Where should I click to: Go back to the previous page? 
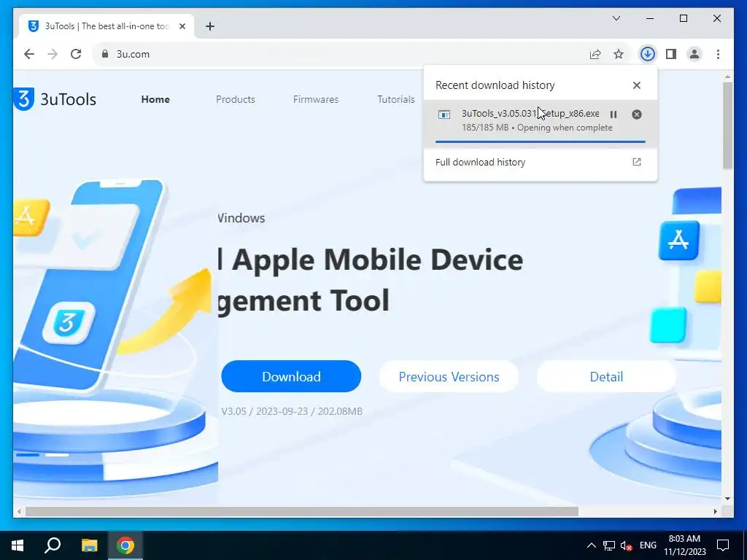[x=29, y=54]
